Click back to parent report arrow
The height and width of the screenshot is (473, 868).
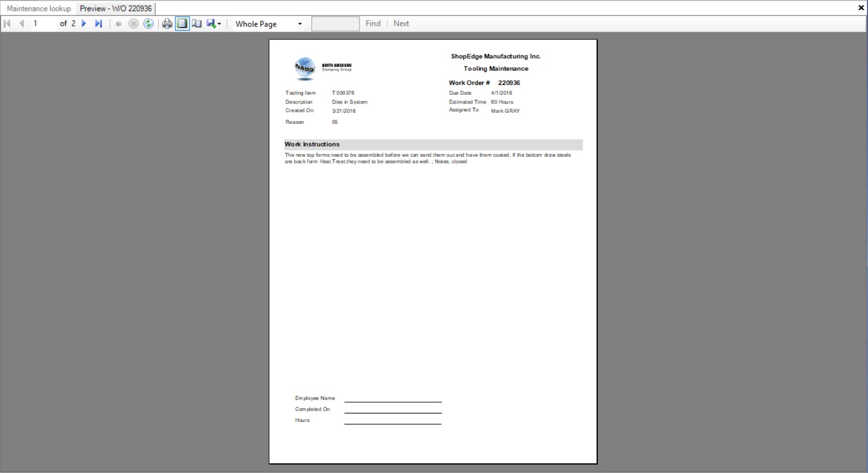click(x=118, y=23)
